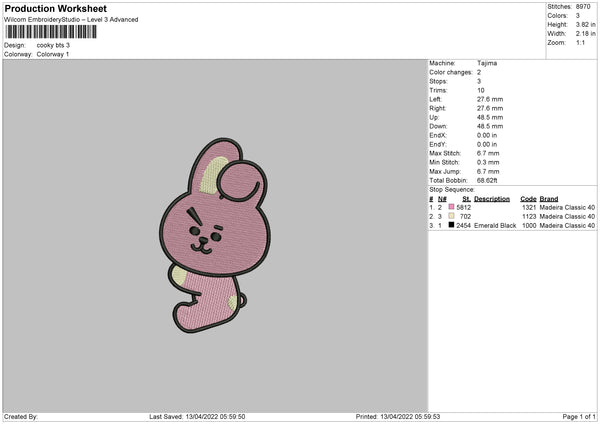This screenshot has height=424, width=600.
Task: Click 'Printed: 13/04/2022 05:59:53' footer text
Action: [398, 416]
